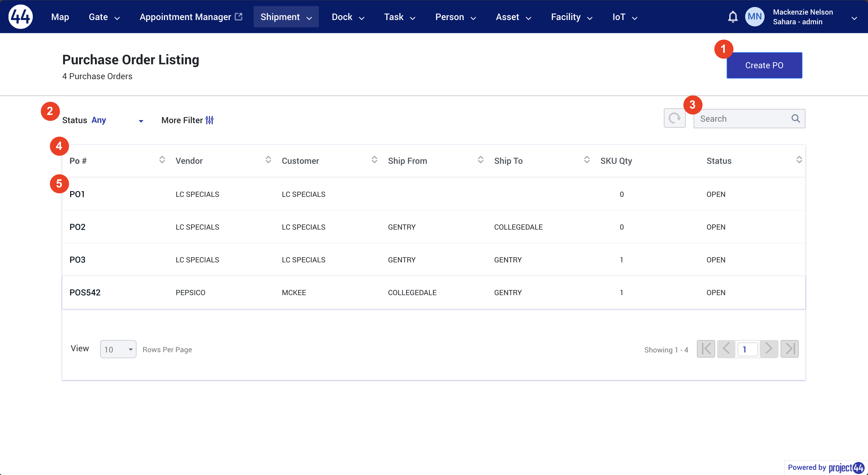This screenshot has width=868, height=475.
Task: Click the magnifier icon in the search field
Action: tap(796, 118)
